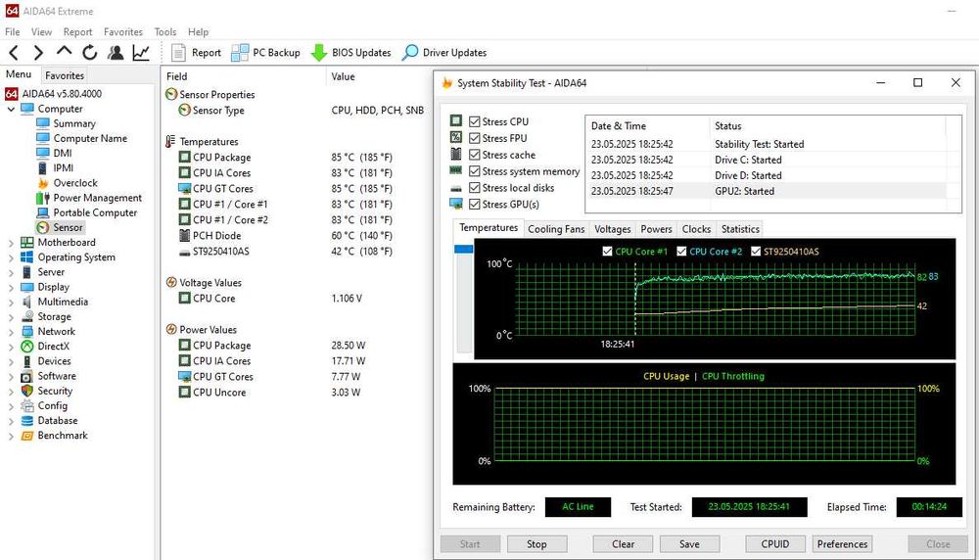Click the Back navigation arrow

[15, 53]
